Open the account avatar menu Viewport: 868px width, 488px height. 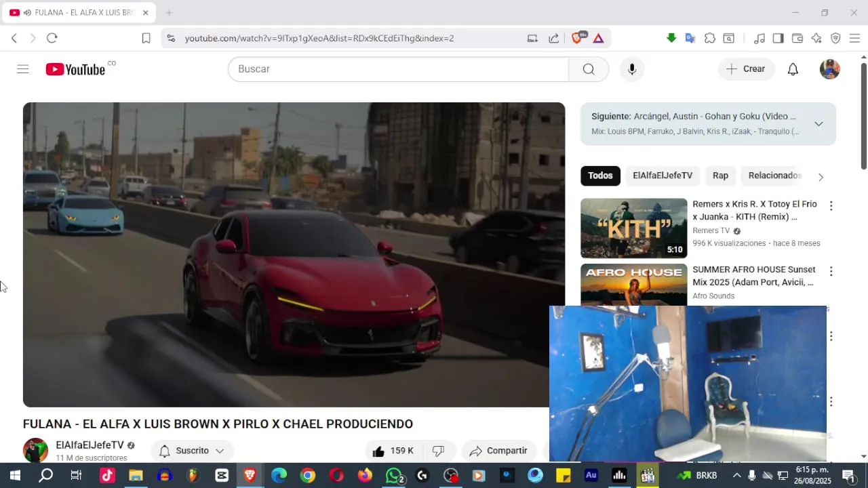click(x=830, y=69)
